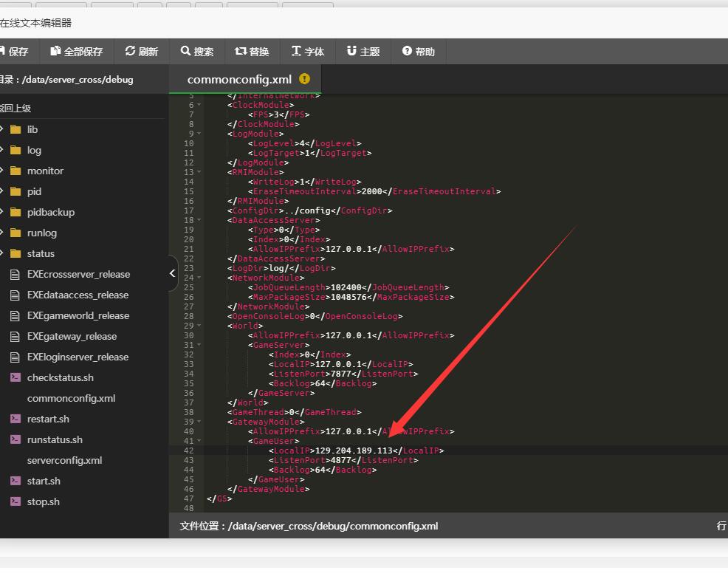Open the EXEgateway_release file
The image size is (728, 579).
(72, 337)
